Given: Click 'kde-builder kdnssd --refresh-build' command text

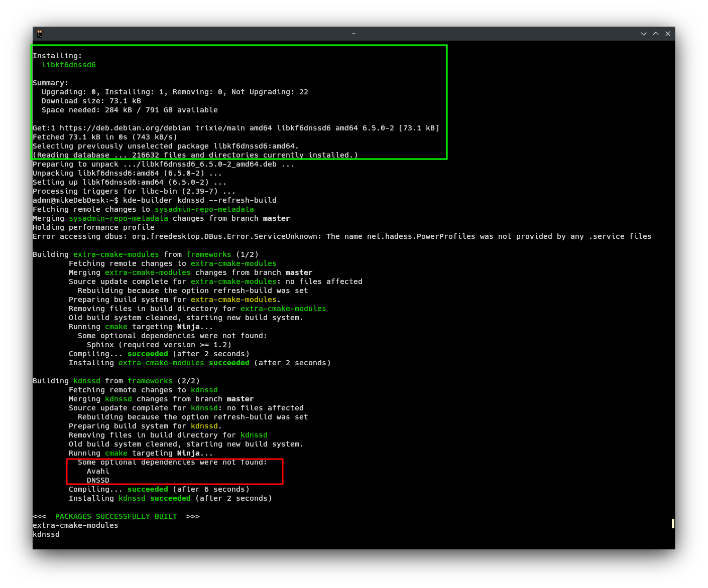Looking at the screenshot, I should pyautogui.click(x=200, y=200).
